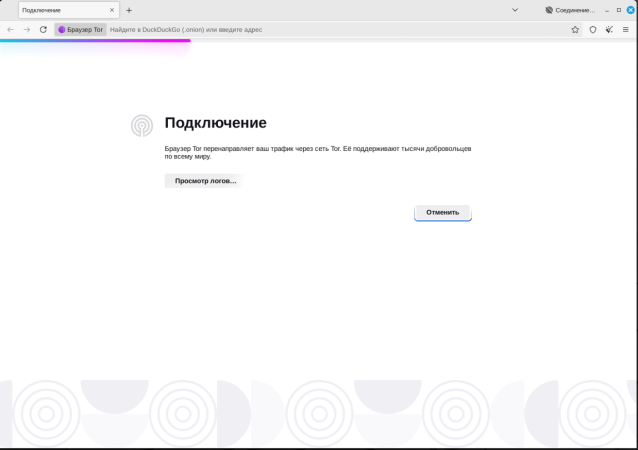Open the hamburger application menu
This screenshot has width=638, height=450.
[626, 30]
